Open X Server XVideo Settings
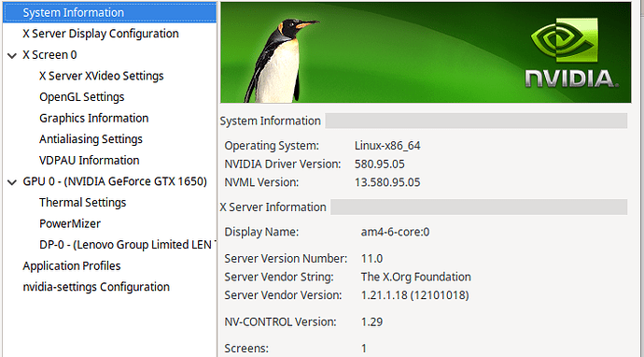644x357 pixels. click(x=102, y=76)
